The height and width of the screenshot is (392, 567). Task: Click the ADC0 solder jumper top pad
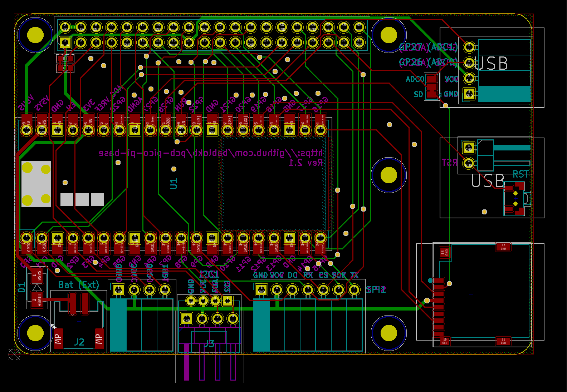pyautogui.click(x=432, y=79)
